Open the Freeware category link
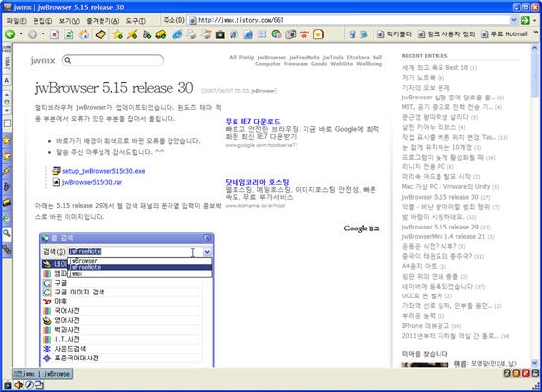This screenshot has height=392, width=542. click(x=296, y=64)
